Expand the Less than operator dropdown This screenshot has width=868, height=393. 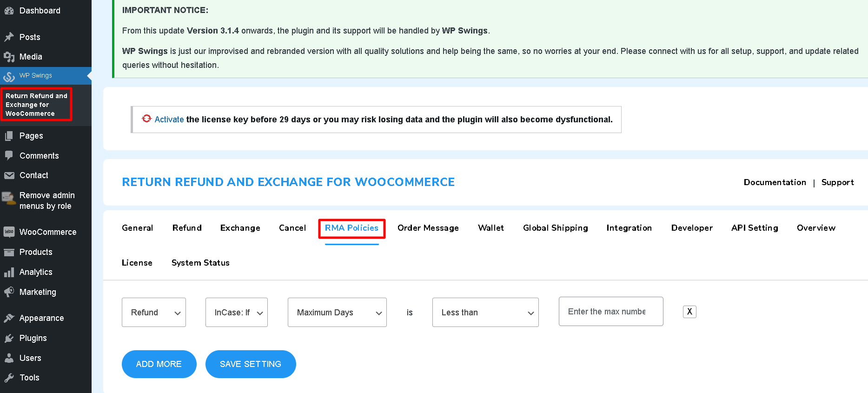pos(485,313)
